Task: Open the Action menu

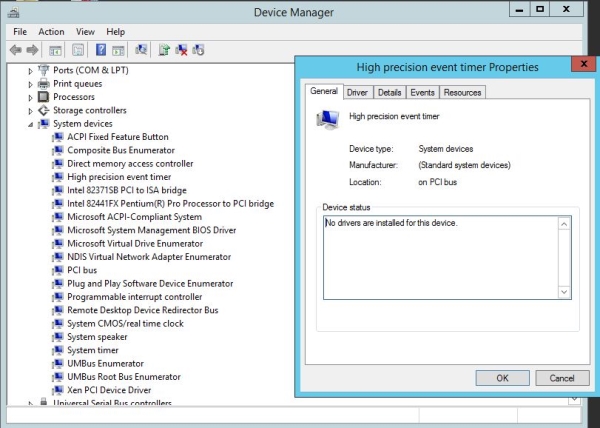Action: [51, 32]
